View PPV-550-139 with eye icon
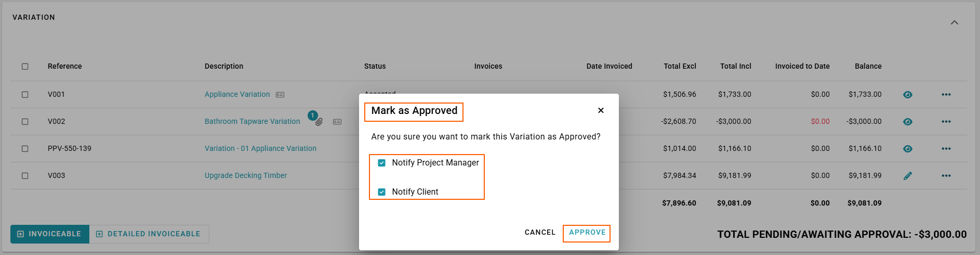The width and height of the screenshot is (980, 255). tap(908, 149)
